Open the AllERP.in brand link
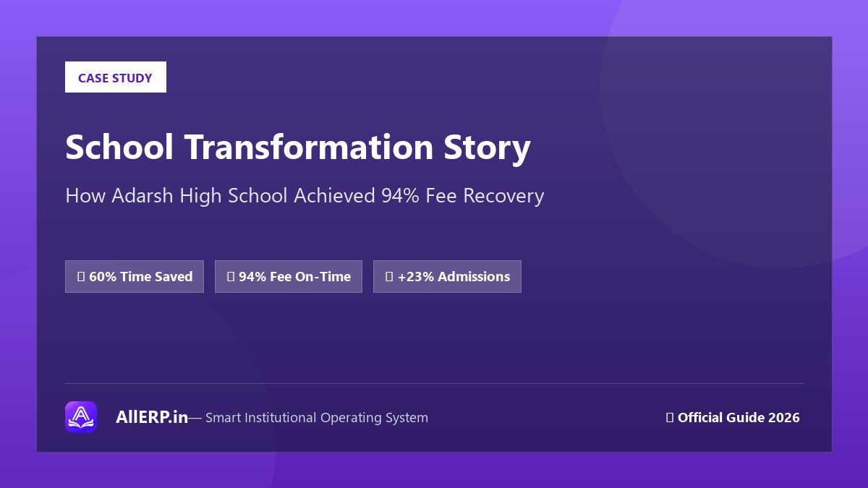Screen dimensions: 868x488 coord(152,417)
